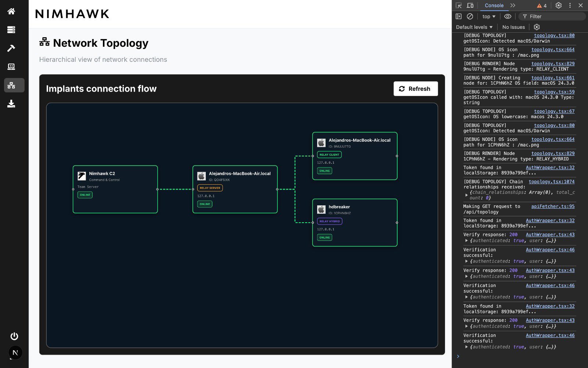Image resolution: width=588 pixels, height=368 pixels.
Task: Open topology.tsx:661 source link
Action: coord(553,78)
